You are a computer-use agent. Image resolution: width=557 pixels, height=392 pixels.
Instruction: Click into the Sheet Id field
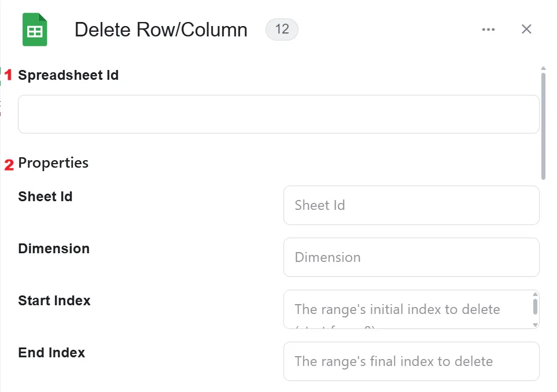[x=411, y=205]
